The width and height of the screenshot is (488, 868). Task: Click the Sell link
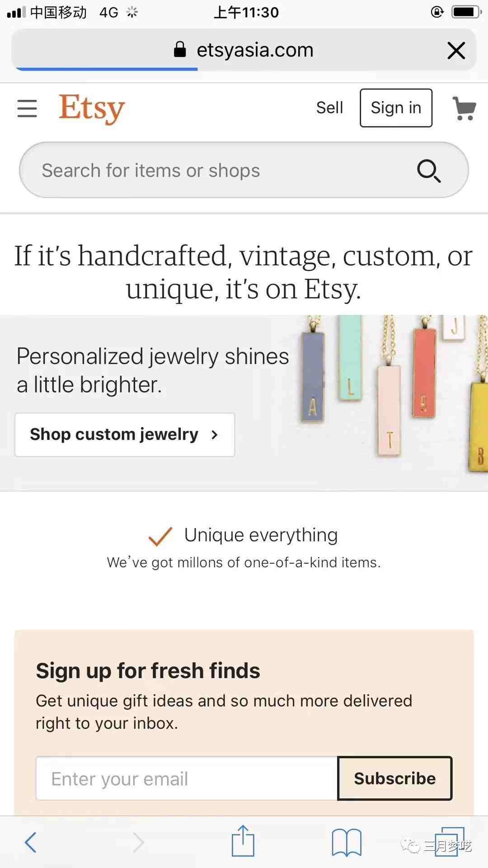click(x=329, y=108)
